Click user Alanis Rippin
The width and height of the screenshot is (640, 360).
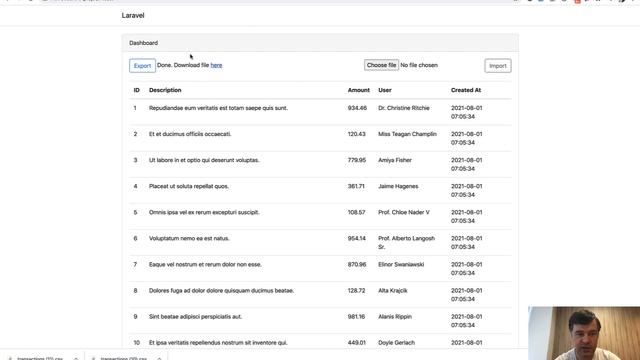[x=395, y=317]
